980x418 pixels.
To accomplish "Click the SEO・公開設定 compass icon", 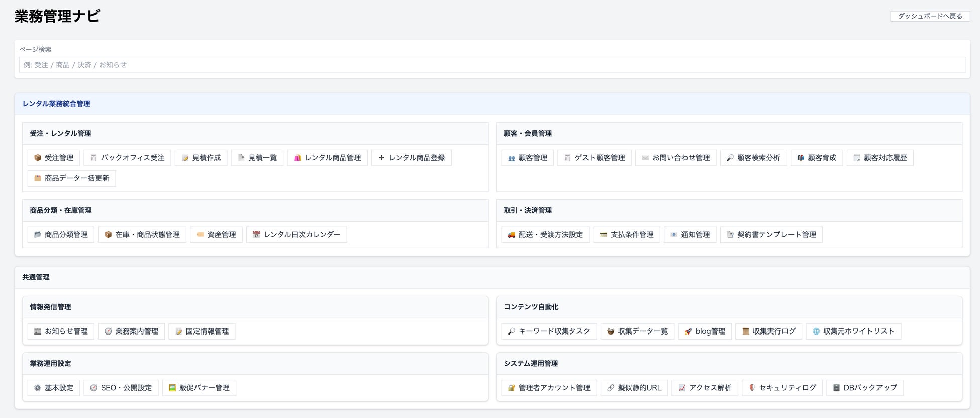I will click(93, 388).
